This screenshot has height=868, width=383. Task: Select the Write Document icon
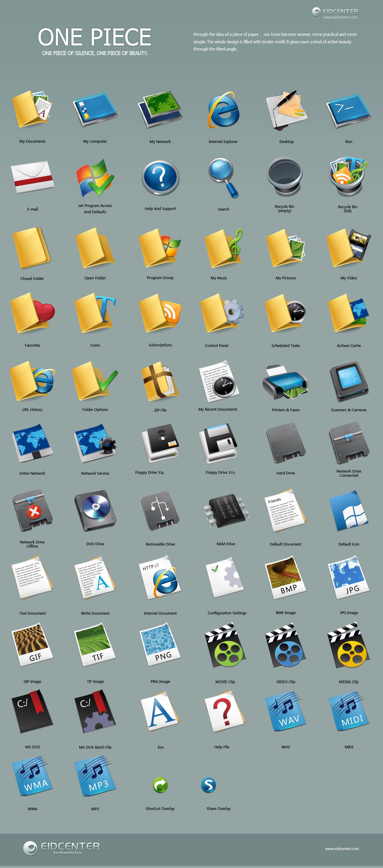[x=95, y=578]
